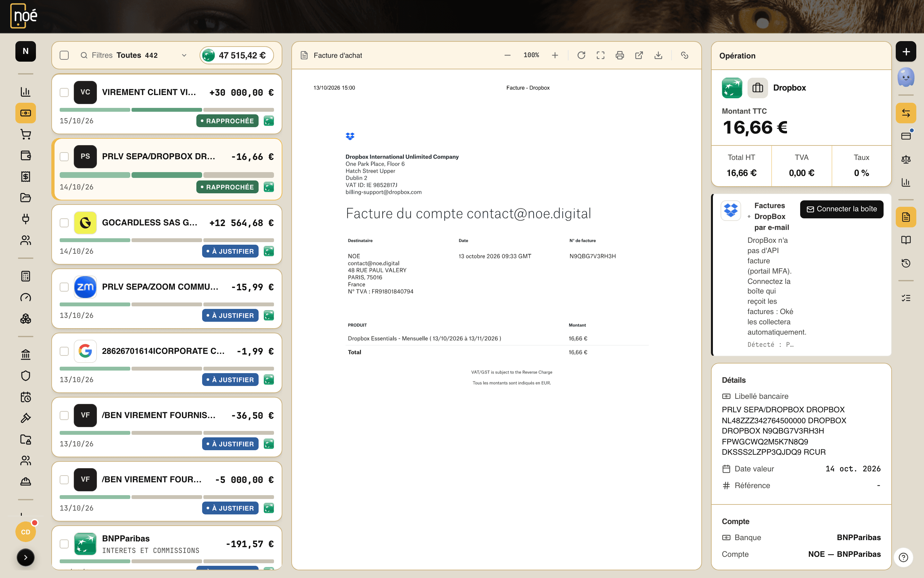Image resolution: width=924 pixels, height=578 pixels.
Task: Click the black plus add button
Action: pyautogui.click(x=906, y=51)
